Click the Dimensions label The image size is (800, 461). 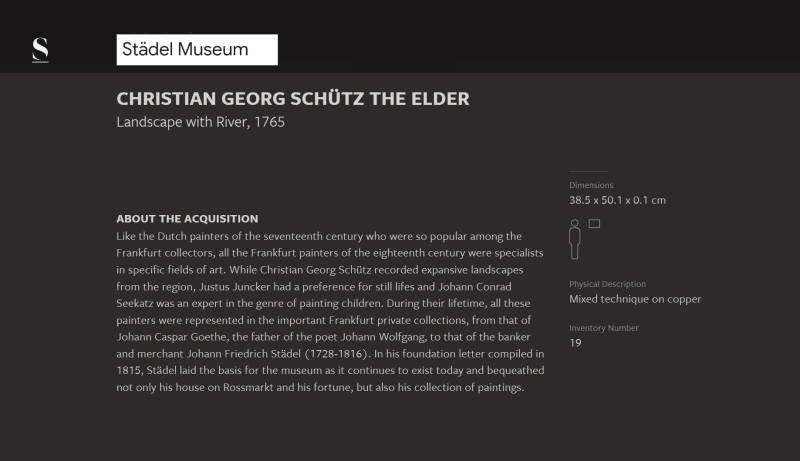[591, 185]
